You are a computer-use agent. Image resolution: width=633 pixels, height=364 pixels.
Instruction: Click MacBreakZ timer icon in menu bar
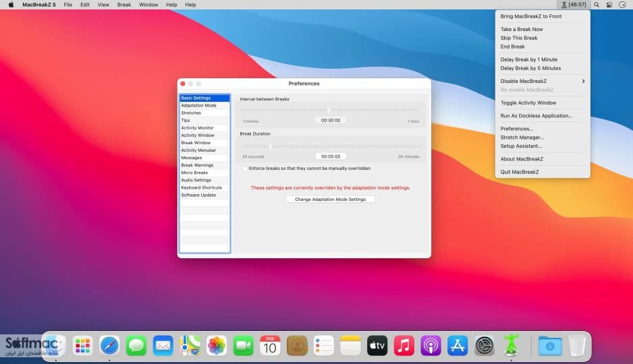[x=573, y=5]
